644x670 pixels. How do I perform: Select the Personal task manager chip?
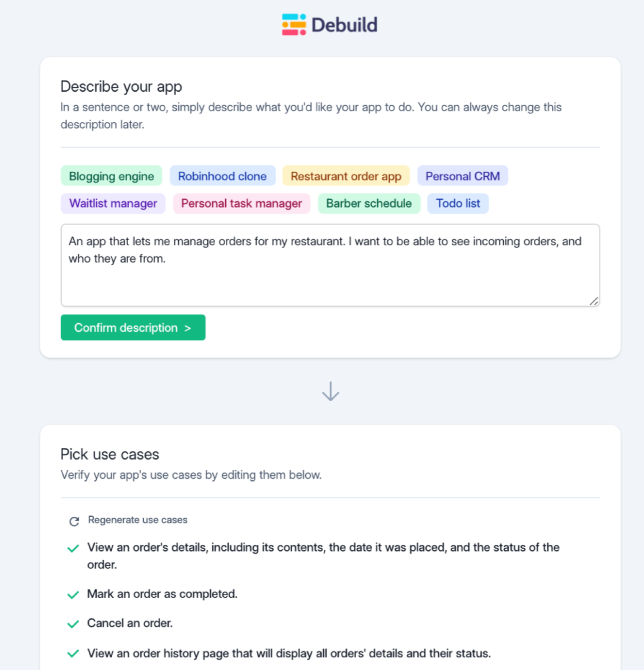click(x=242, y=204)
